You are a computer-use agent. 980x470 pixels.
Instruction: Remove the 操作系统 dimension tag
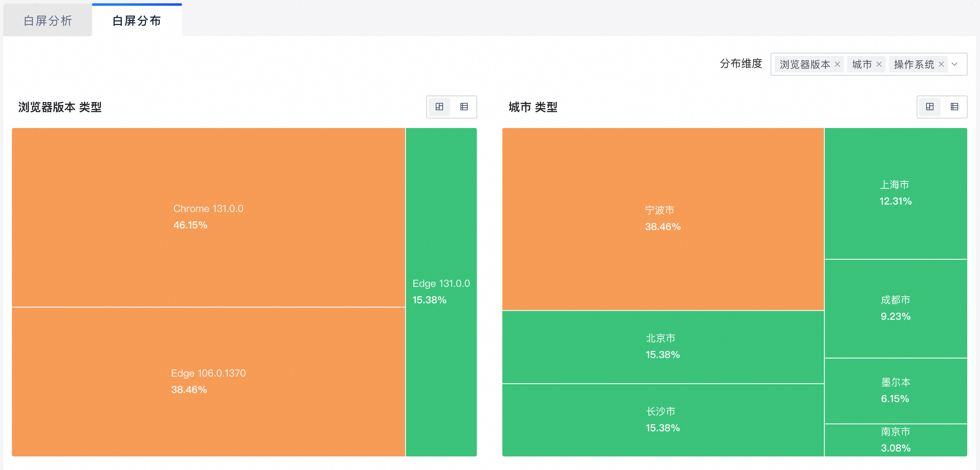coord(941,64)
